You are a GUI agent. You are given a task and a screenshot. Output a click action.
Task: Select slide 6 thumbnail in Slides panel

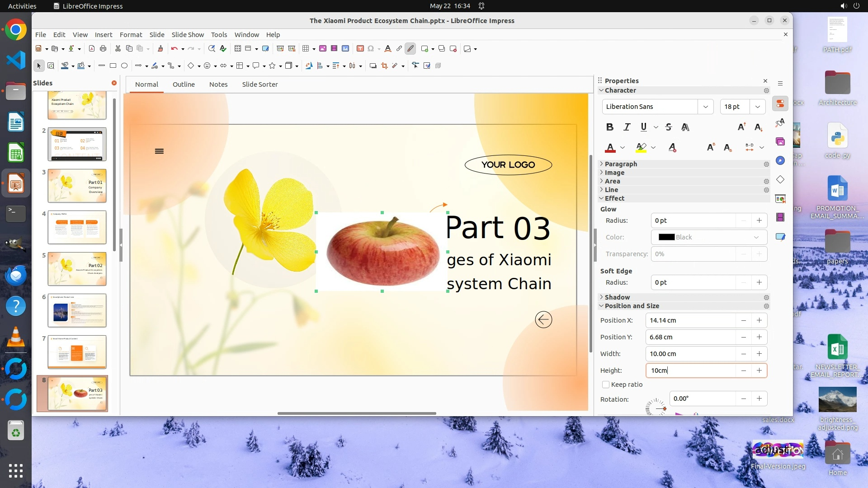pos(77,310)
